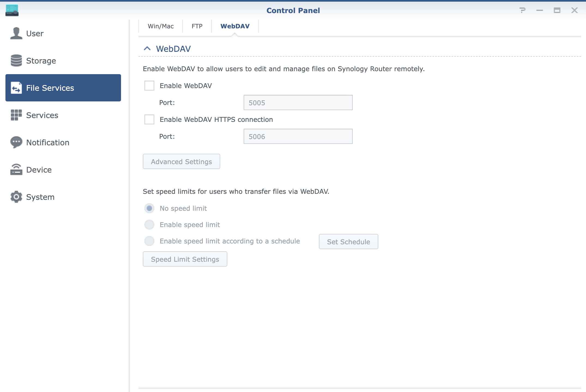
Task: Click the Device router icon
Action: [16, 170]
